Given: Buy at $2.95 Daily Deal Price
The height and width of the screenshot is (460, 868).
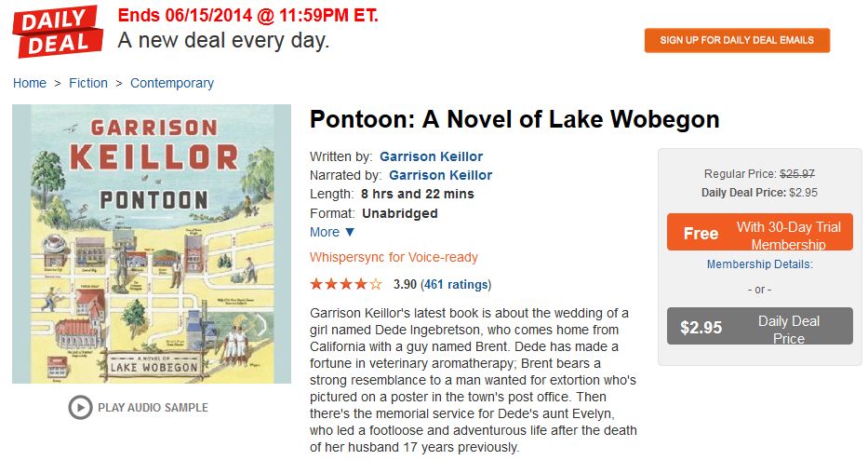Looking at the screenshot, I should [x=759, y=327].
